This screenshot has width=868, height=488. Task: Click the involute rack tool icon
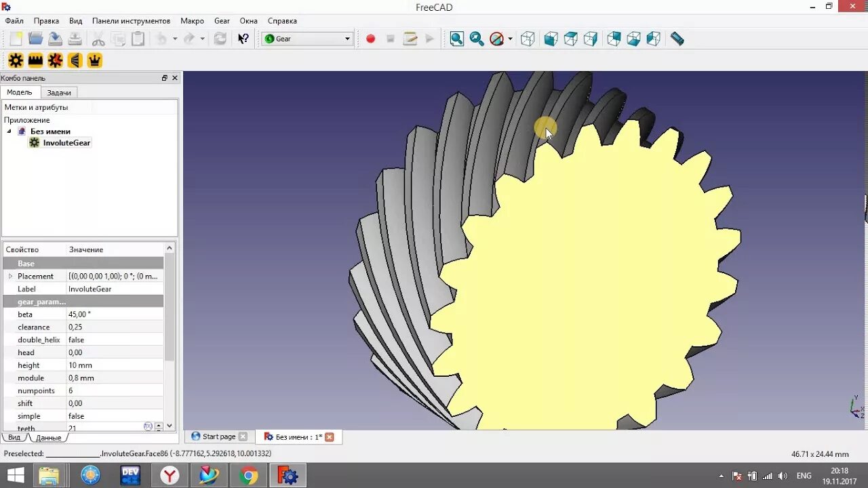click(x=35, y=60)
